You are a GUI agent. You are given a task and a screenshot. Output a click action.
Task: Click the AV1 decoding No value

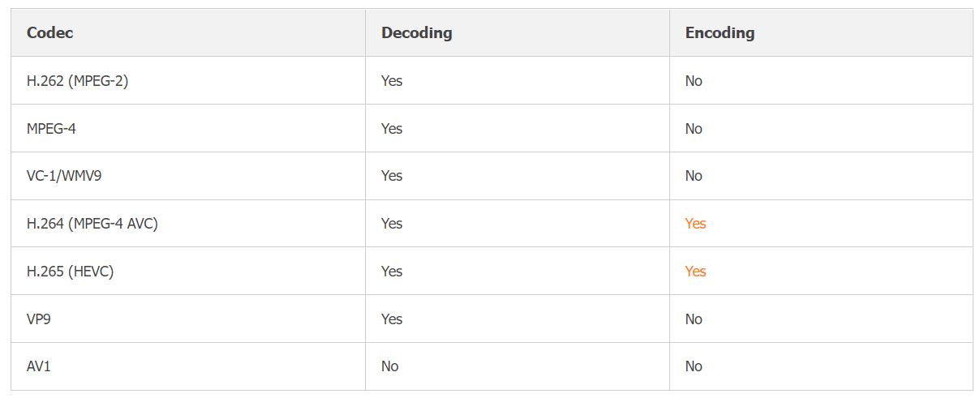point(390,366)
